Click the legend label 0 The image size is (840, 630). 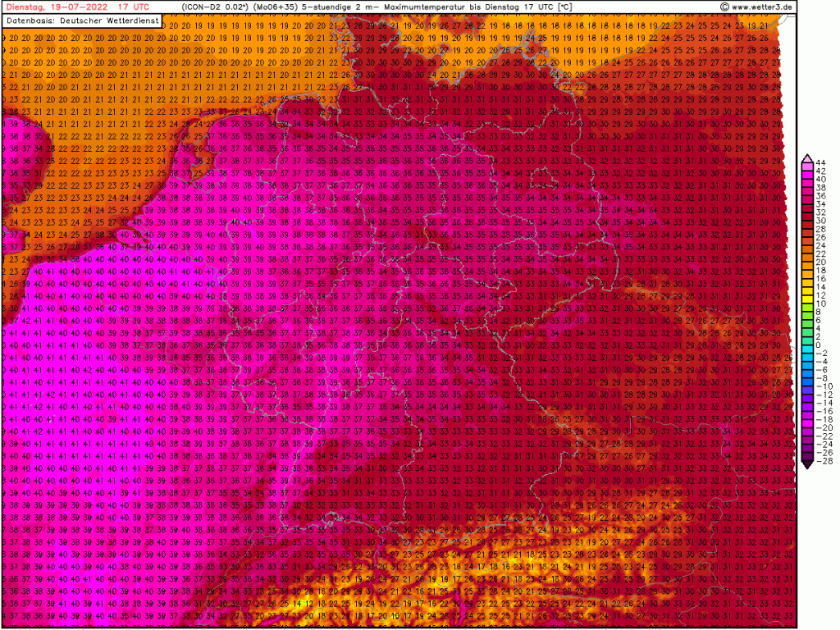point(818,345)
